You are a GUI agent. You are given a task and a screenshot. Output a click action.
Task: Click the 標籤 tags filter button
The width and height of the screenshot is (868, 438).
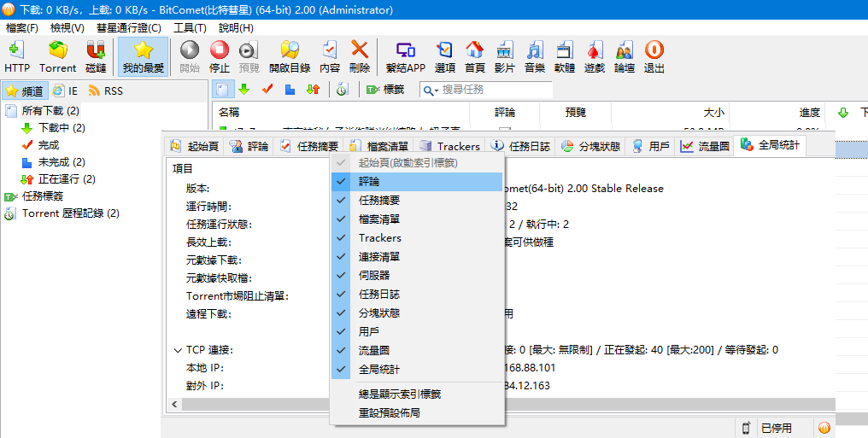(385, 89)
